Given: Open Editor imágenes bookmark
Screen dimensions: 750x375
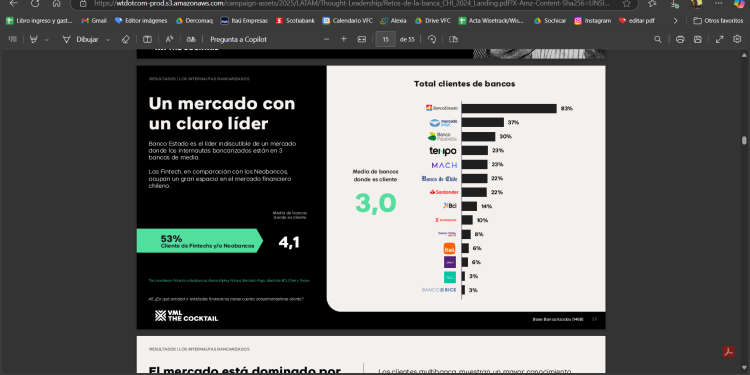Looking at the screenshot, I should pyautogui.click(x=141, y=21).
